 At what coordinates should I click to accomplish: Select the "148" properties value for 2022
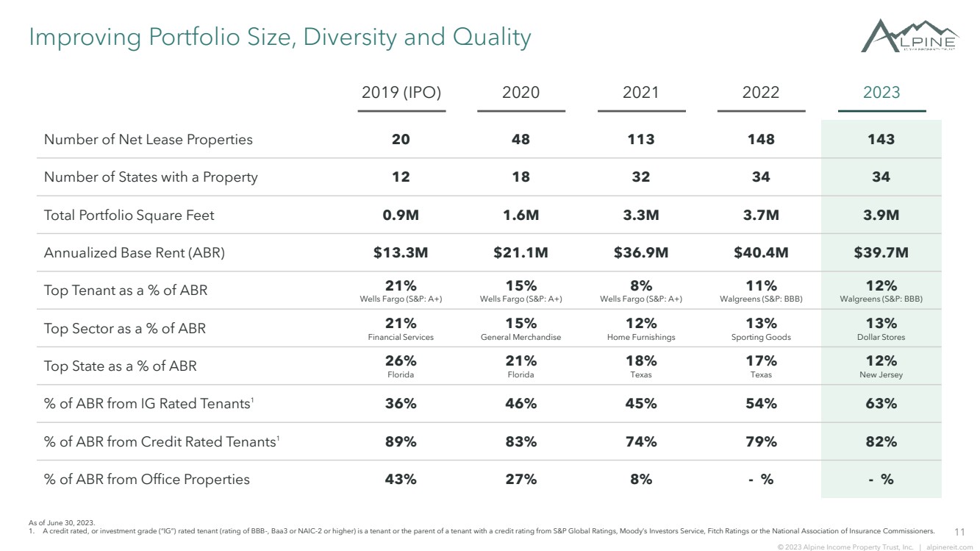click(x=761, y=139)
